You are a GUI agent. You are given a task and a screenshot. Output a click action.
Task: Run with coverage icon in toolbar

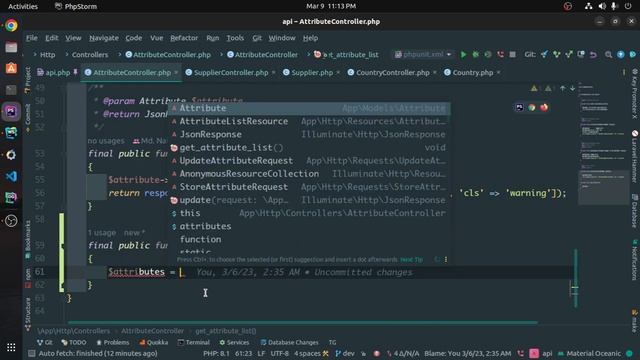click(488, 55)
